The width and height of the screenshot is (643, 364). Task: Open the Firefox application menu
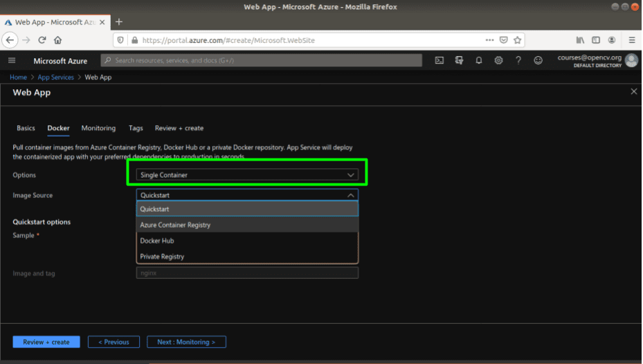point(632,40)
